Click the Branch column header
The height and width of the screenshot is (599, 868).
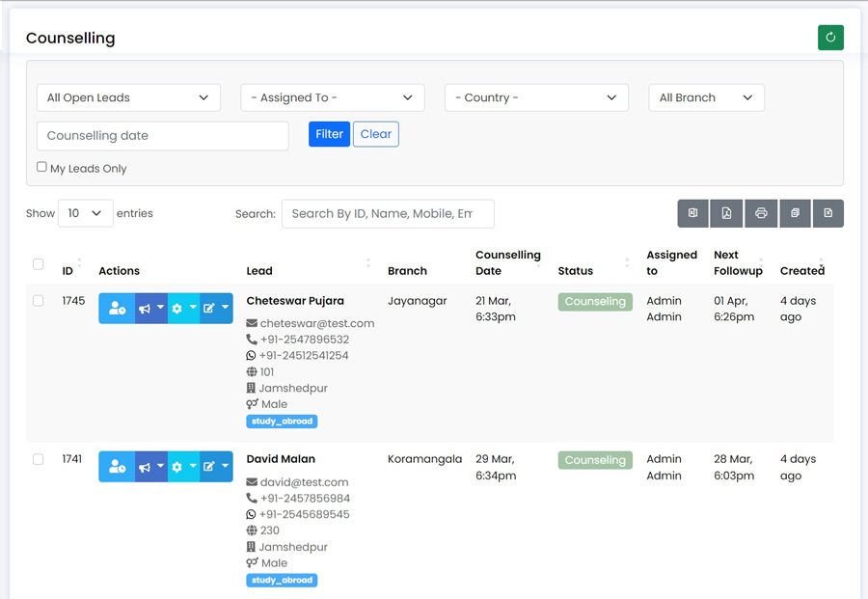pyautogui.click(x=407, y=271)
